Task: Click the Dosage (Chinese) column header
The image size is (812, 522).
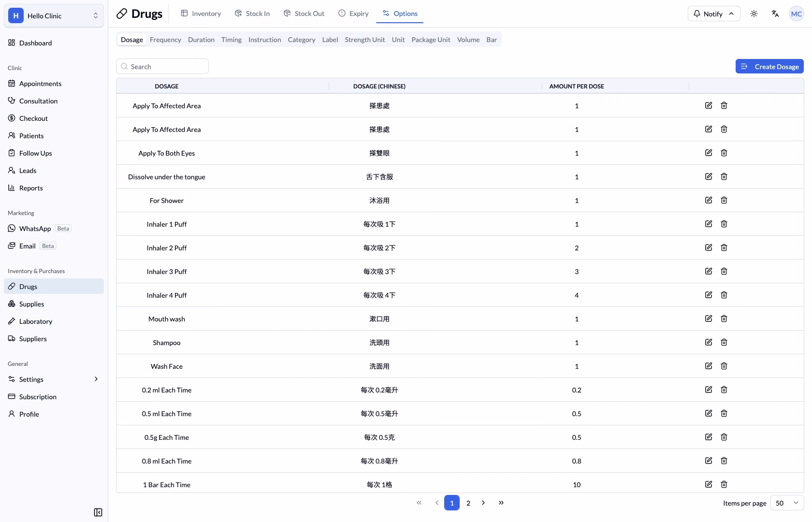Action: click(379, 86)
